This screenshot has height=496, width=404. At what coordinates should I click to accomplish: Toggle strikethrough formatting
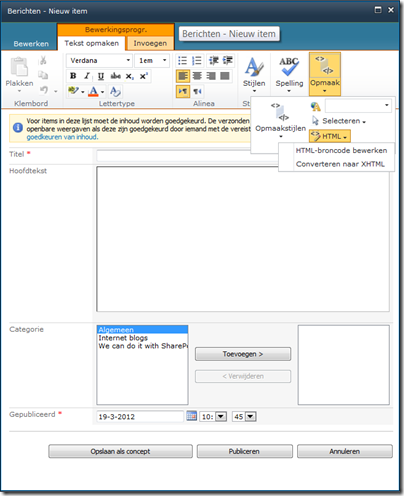(x=115, y=76)
